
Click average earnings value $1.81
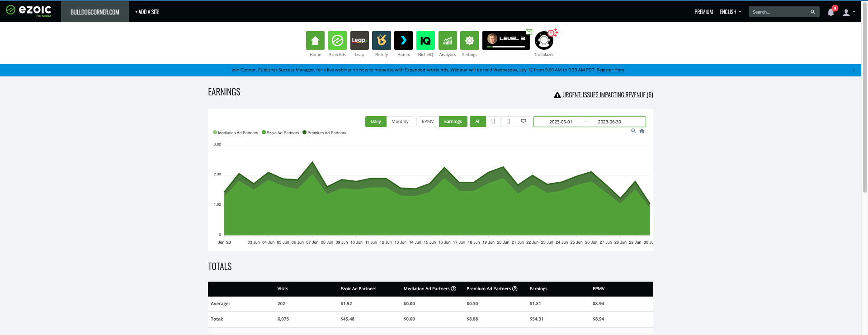pos(535,304)
